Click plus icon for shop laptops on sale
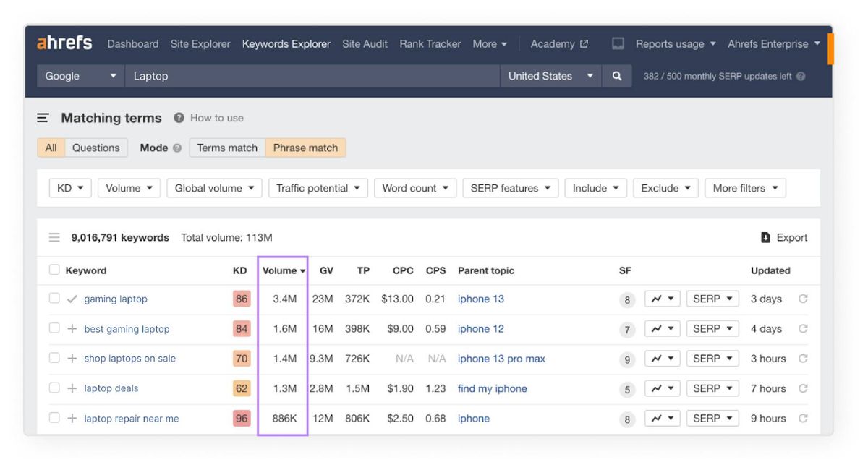This screenshot has height=470, width=868. [x=72, y=359]
